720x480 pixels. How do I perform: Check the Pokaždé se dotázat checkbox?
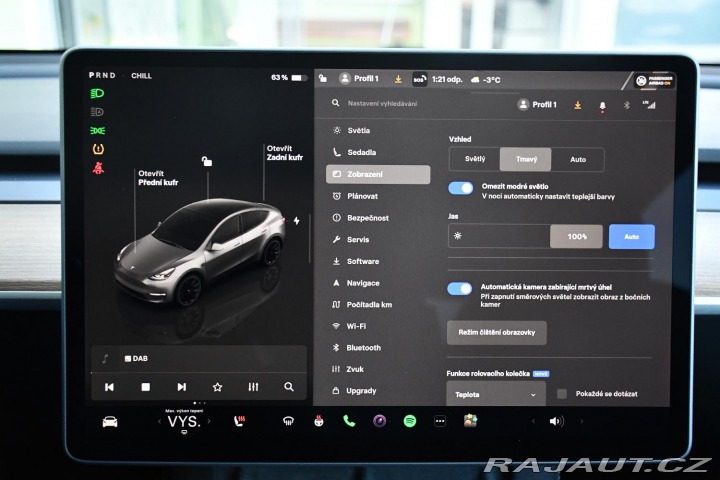(x=562, y=394)
